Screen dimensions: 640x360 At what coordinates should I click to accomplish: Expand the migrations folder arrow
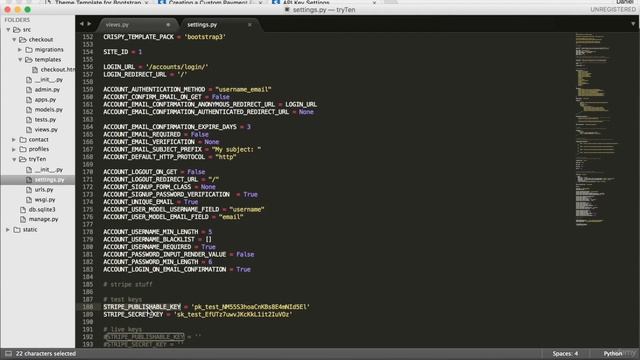point(20,50)
